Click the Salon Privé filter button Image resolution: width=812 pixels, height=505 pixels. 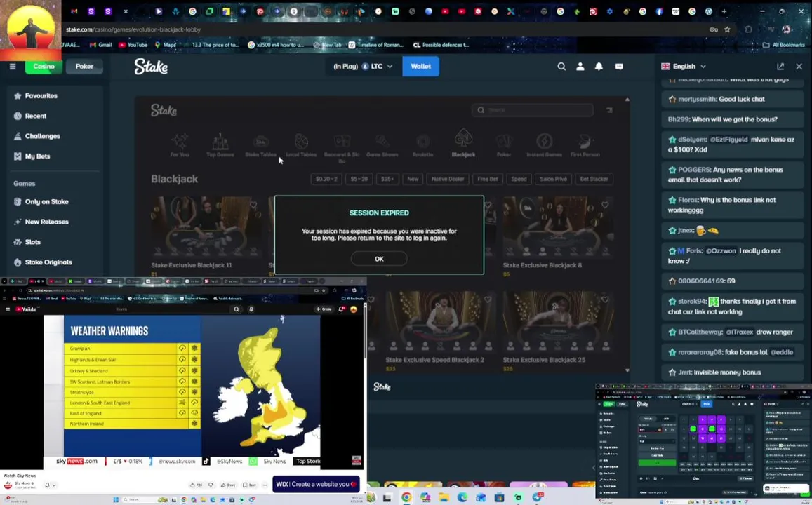click(x=553, y=179)
